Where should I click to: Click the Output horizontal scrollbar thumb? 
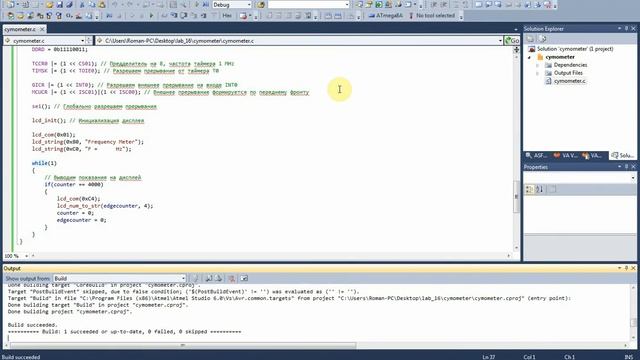tap(183, 345)
